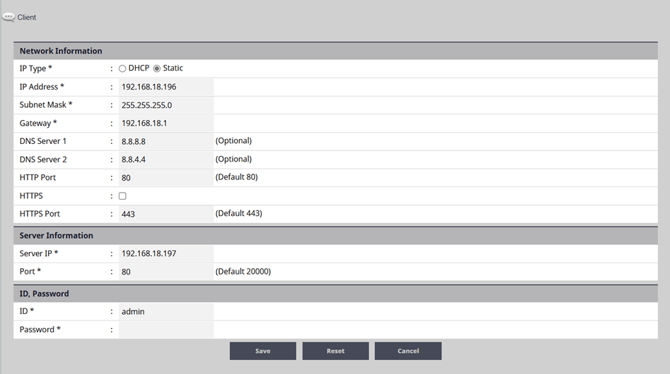670x374 pixels.
Task: Save the network settings
Action: 263,351
